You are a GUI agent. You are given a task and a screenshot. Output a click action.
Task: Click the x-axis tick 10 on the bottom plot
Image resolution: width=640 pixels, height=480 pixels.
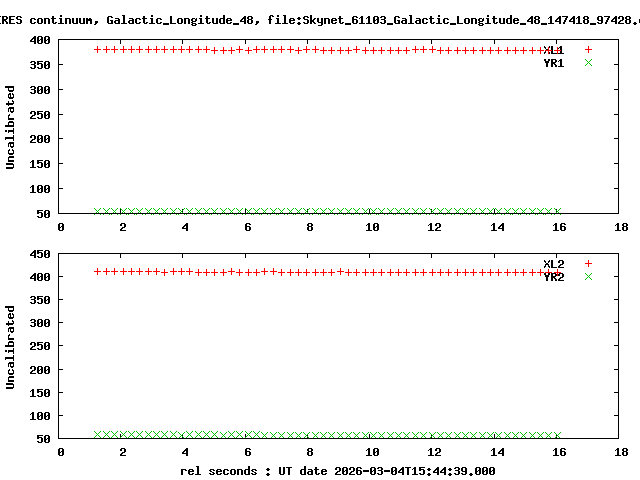tap(371, 451)
